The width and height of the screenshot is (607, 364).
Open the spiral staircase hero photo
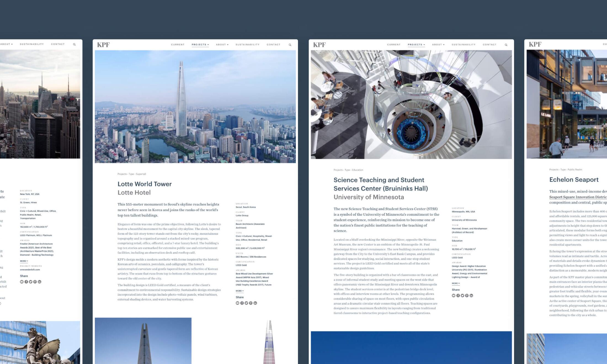point(411,105)
